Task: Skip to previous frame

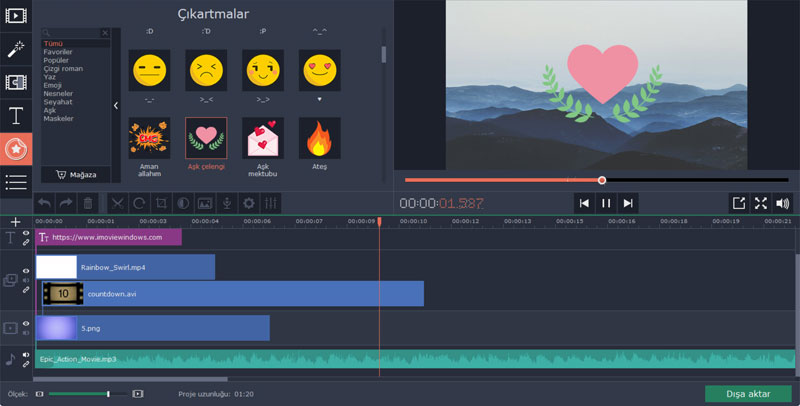Action: click(x=584, y=203)
